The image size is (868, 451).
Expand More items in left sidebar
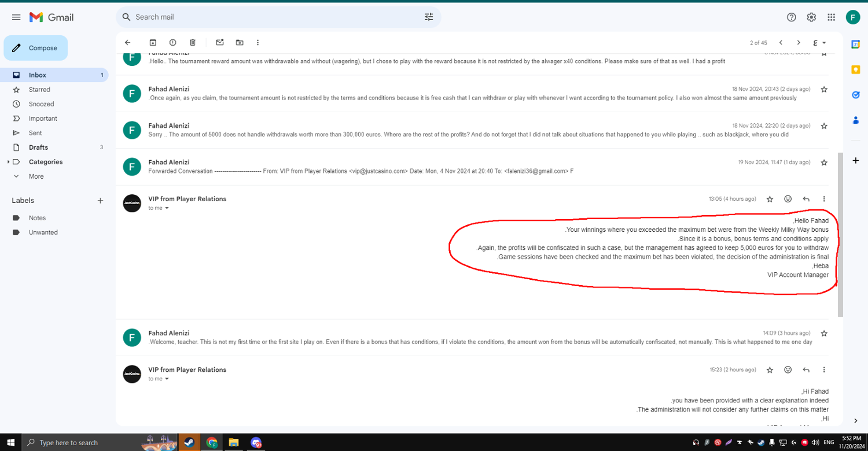36,176
